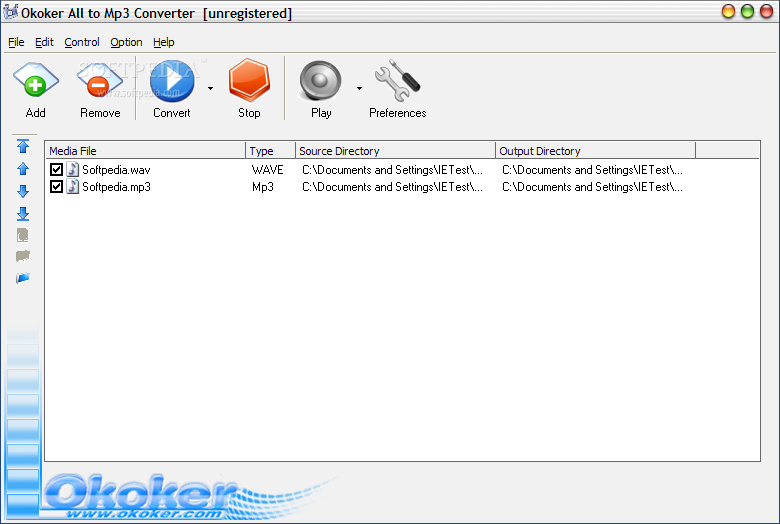
Task: Select the Softpedia.mp3 file name
Action: tap(116, 187)
